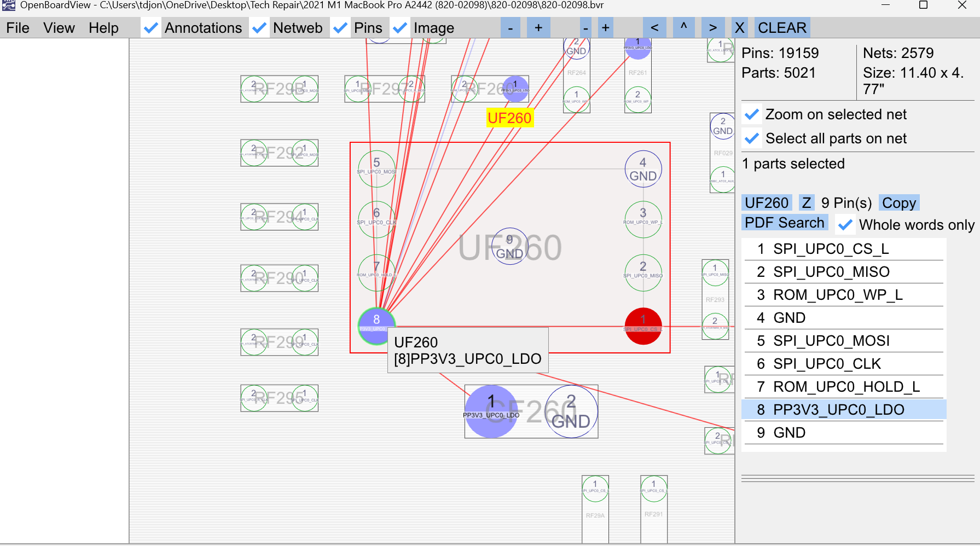The height and width of the screenshot is (546, 980).
Task: Toggle Whole words only option
Action: click(845, 225)
